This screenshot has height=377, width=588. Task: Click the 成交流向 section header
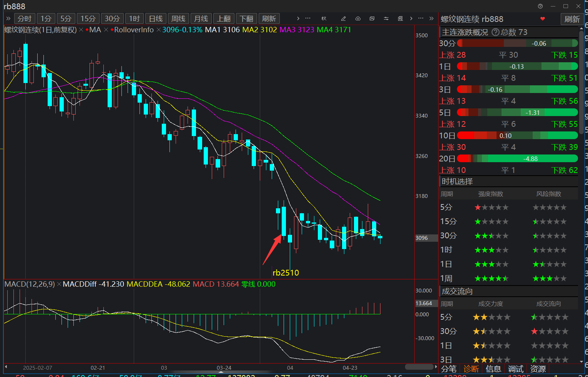coord(508,291)
